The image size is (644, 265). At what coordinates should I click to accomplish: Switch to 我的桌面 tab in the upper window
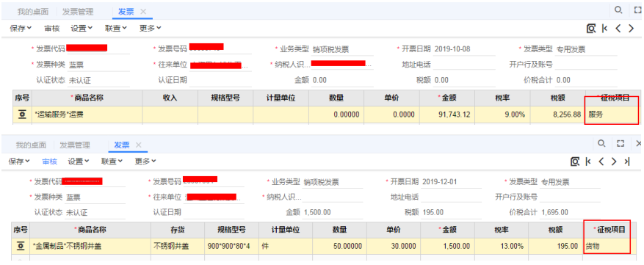[x=32, y=12]
